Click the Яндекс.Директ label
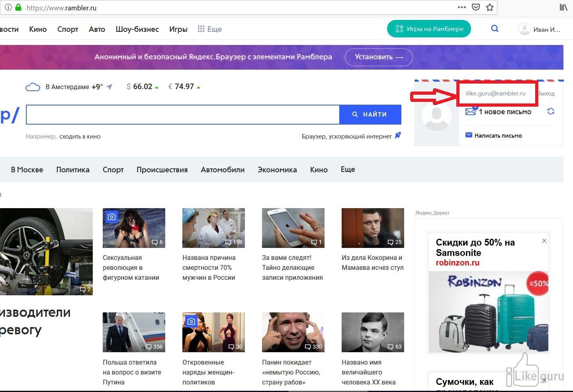Viewport: 573px width, 392px height. pos(432,213)
